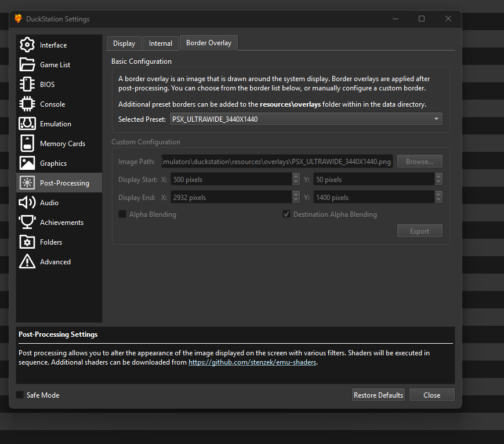Switch to the Internal tab
The width and height of the screenshot is (504, 444).
[161, 43]
